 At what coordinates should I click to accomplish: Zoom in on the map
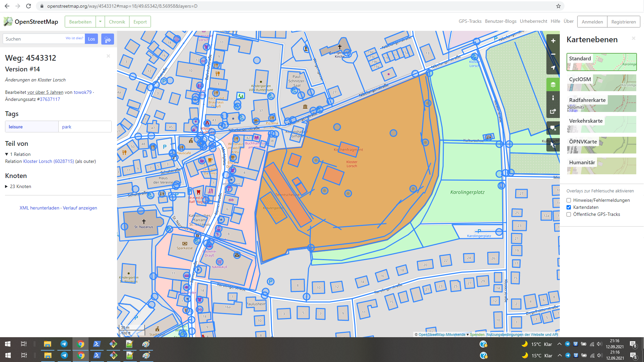(x=553, y=41)
